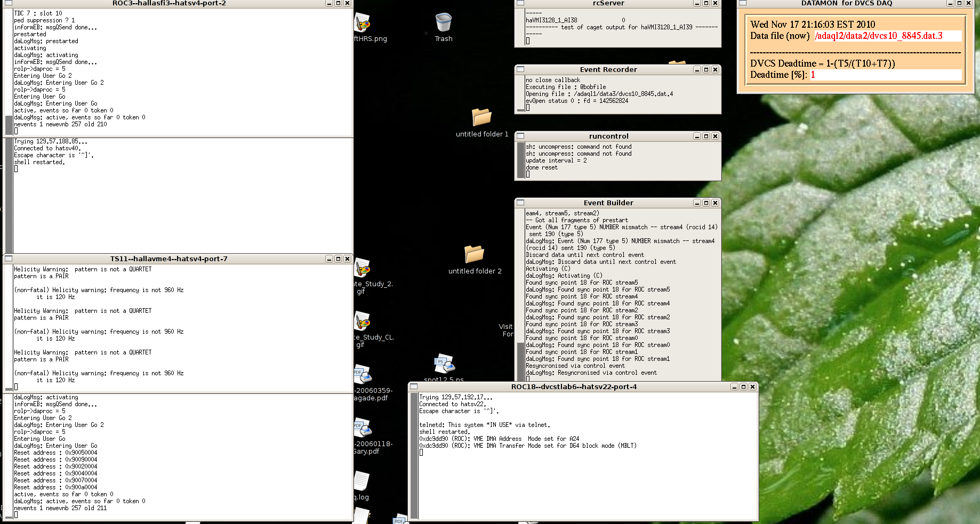Close the Event Builder window
980x524 pixels.
[x=715, y=203]
